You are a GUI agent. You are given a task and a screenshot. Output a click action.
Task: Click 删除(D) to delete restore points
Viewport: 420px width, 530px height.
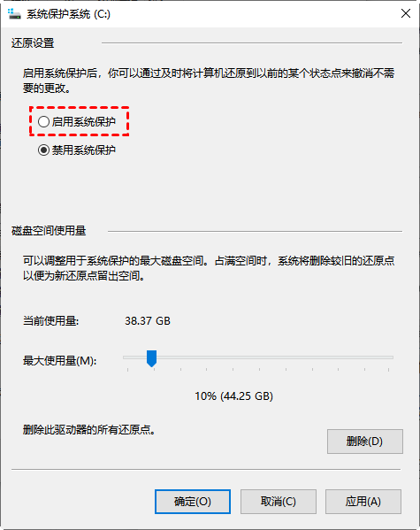coord(365,442)
